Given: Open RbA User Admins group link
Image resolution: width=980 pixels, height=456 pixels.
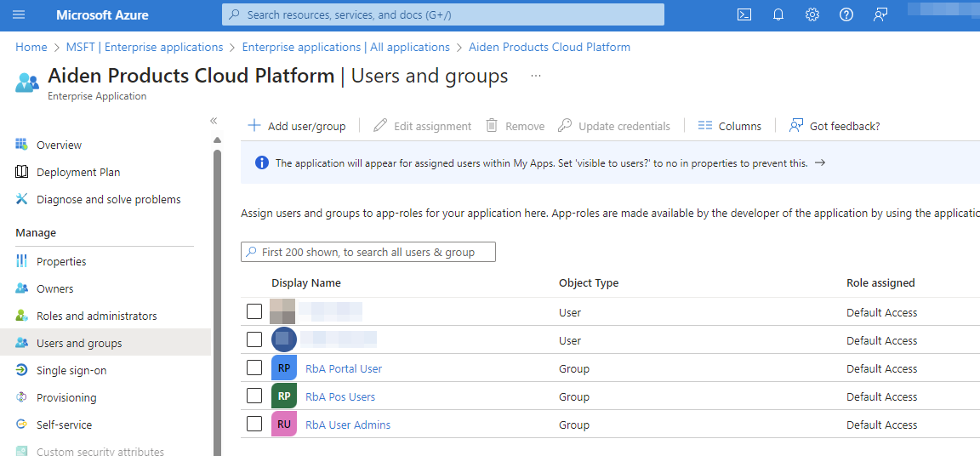Looking at the screenshot, I should click(347, 425).
